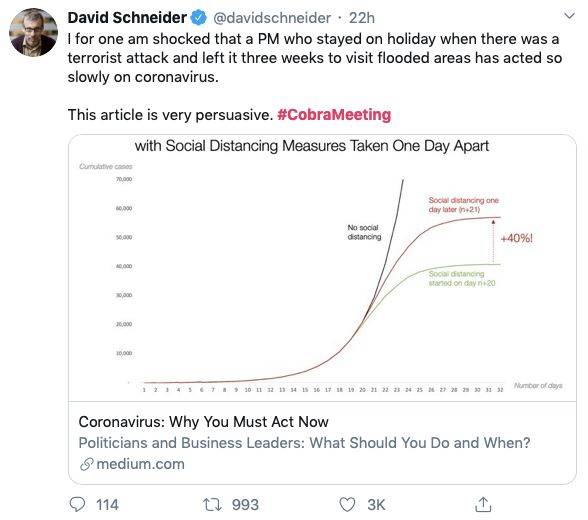
Task: Like the tweet with the heart icon
Action: (x=347, y=505)
